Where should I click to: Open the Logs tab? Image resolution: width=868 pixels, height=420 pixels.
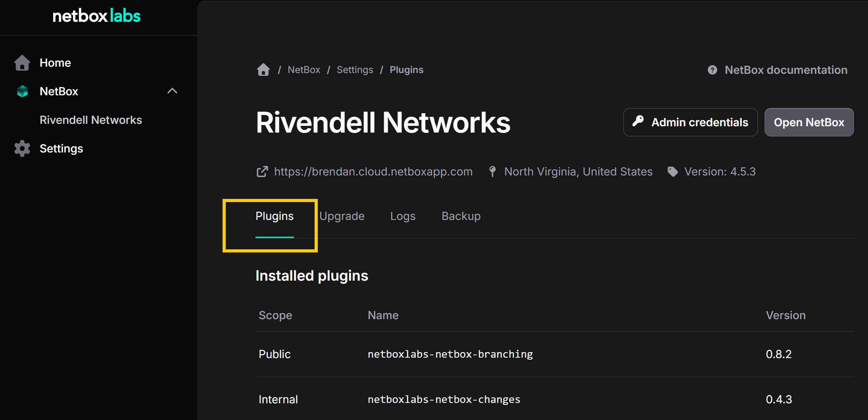pyautogui.click(x=403, y=216)
